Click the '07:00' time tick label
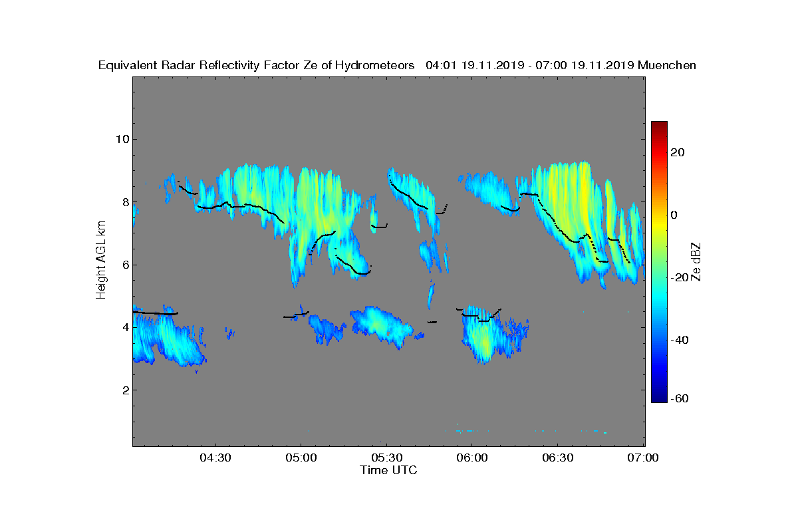The height and width of the screenshot is (532, 798). pos(642,458)
